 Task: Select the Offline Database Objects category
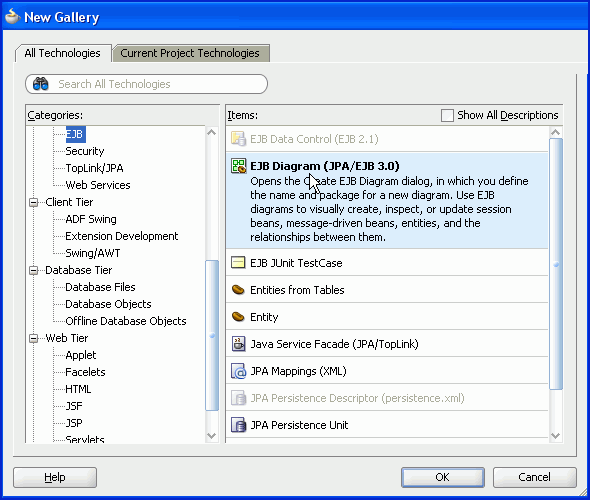tap(126, 321)
